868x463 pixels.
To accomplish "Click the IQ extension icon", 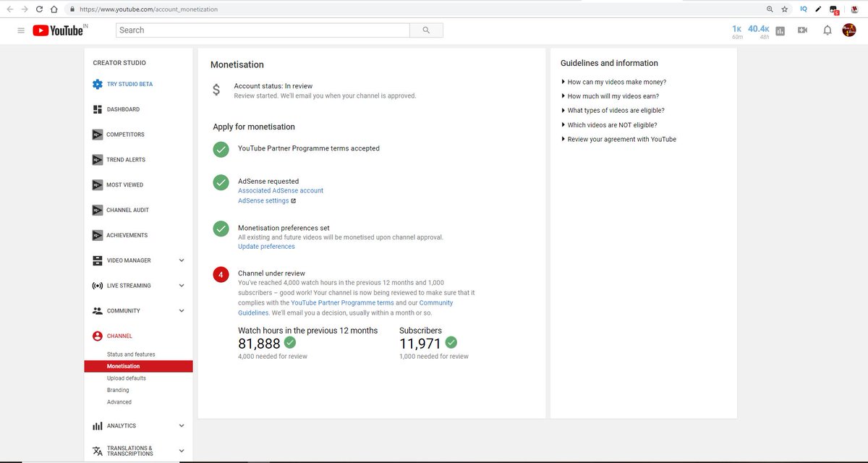I will click(x=804, y=9).
